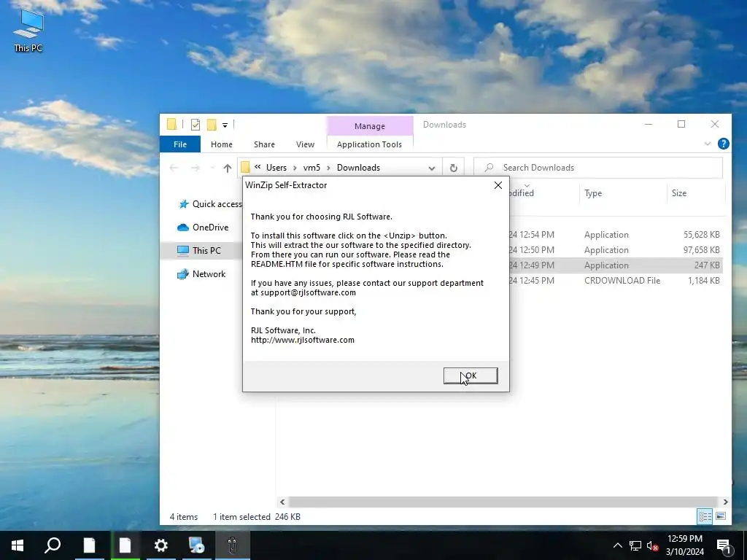Click the network tray icon
747x560 pixels.
[635, 545]
